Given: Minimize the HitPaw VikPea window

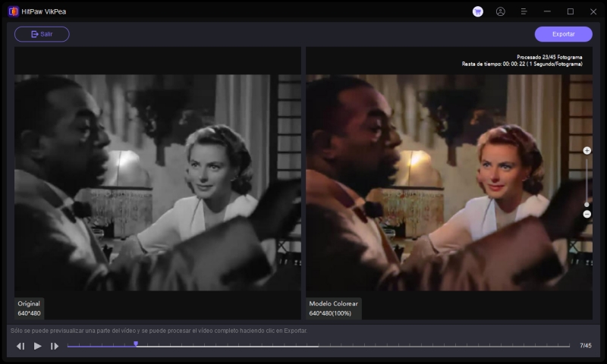Looking at the screenshot, I should click(547, 11).
